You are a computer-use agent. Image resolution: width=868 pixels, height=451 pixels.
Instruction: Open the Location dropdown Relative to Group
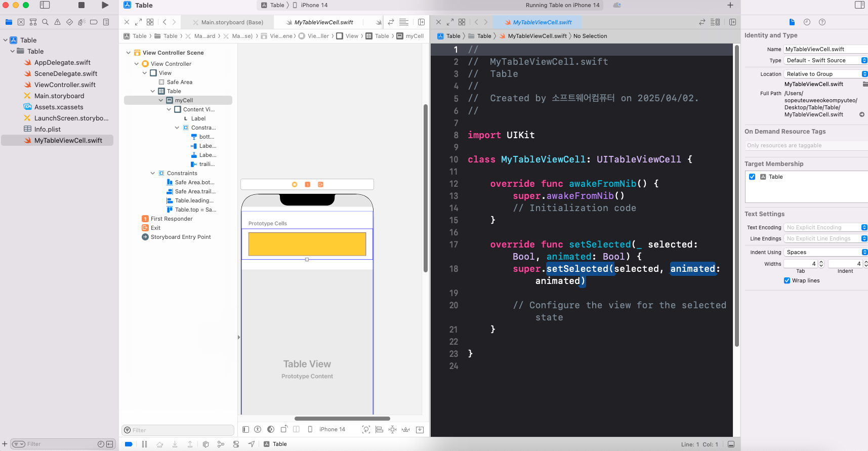[x=826, y=74]
